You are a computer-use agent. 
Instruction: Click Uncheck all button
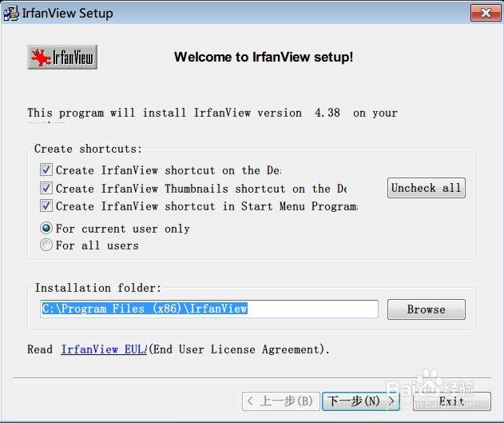coord(427,188)
